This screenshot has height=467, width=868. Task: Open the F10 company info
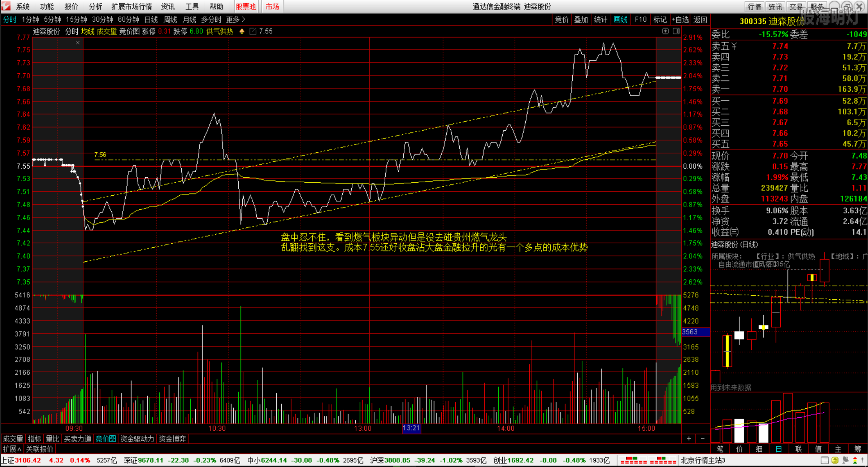click(641, 19)
